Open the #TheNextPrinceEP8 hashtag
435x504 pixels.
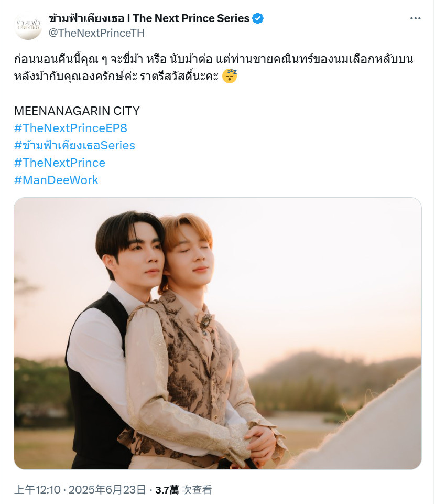71,128
